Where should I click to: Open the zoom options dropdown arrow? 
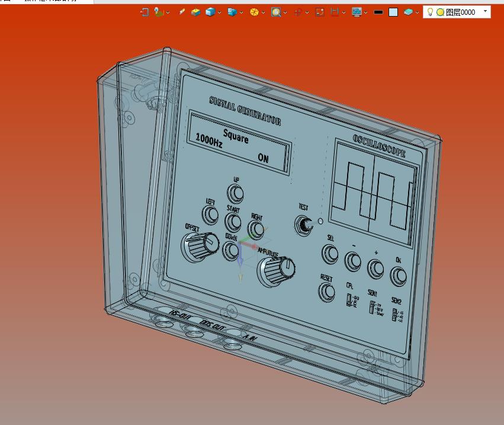(285, 12)
